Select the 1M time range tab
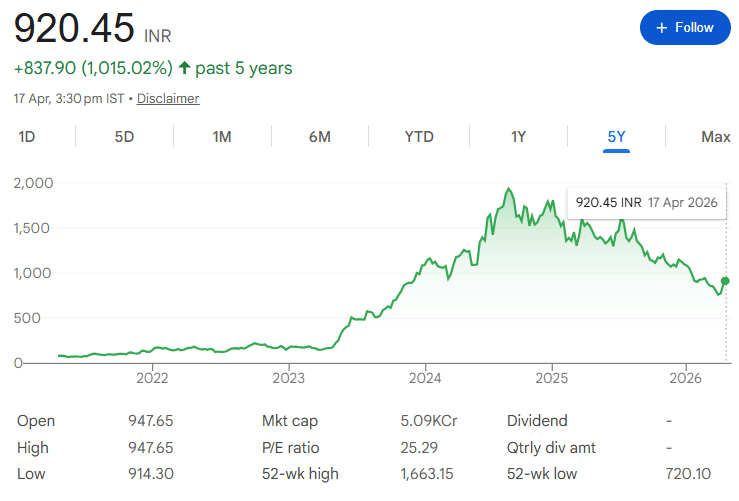 [222, 137]
